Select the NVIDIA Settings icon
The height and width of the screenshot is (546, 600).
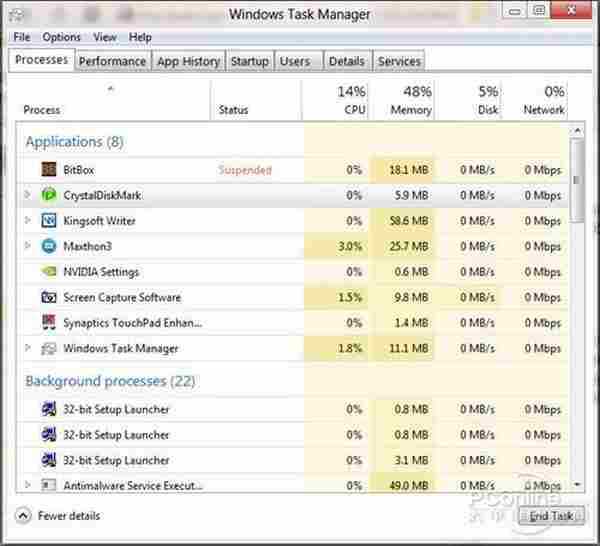click(x=49, y=272)
